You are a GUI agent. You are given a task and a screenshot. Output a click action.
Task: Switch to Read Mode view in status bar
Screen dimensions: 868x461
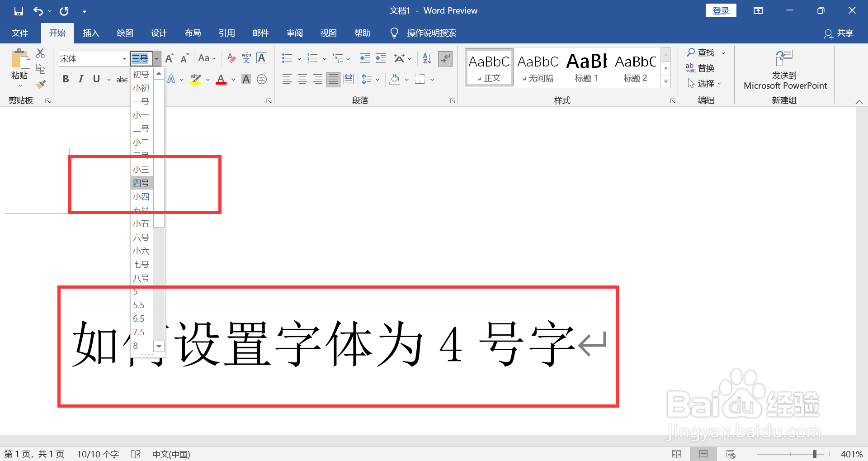pos(677,454)
